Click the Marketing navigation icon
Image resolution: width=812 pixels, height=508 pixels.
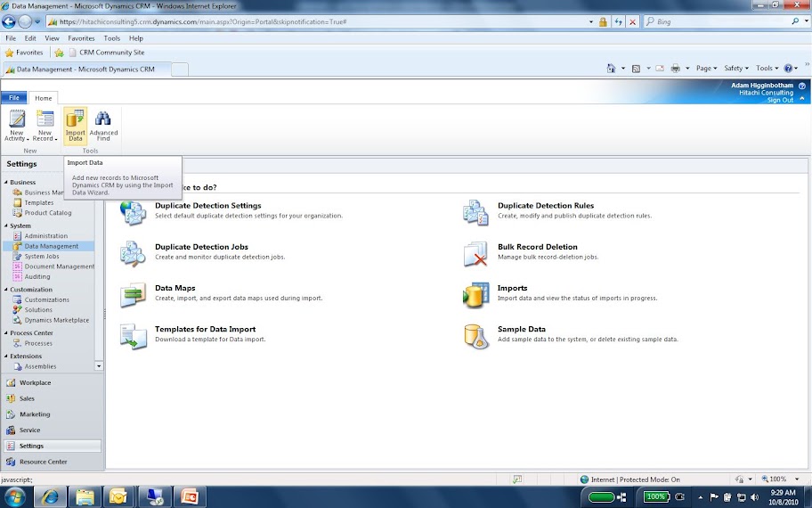[x=11, y=414]
